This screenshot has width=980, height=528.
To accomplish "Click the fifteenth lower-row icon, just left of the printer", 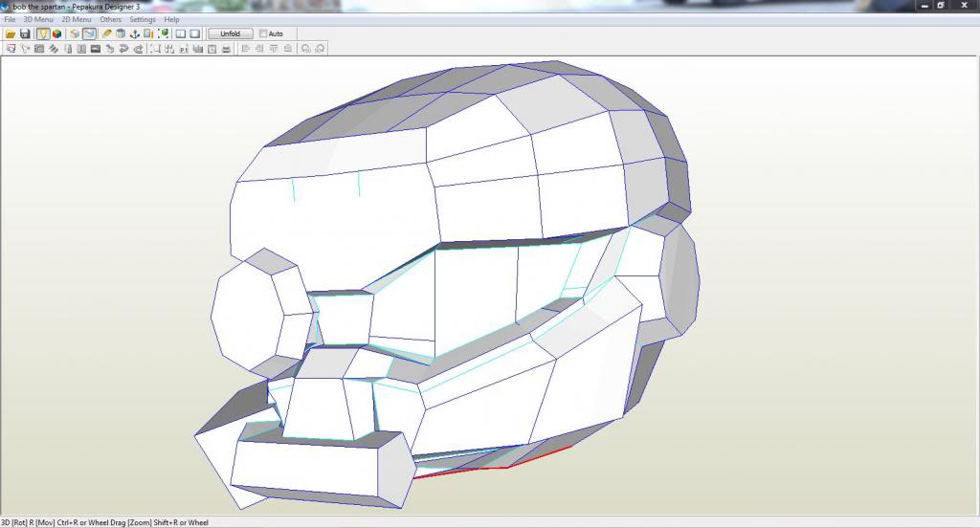I will click(212, 49).
